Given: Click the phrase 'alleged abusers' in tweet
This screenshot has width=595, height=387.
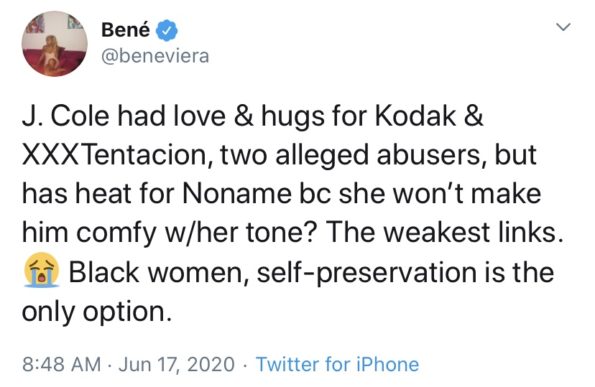Looking at the screenshot, I should point(378,156).
